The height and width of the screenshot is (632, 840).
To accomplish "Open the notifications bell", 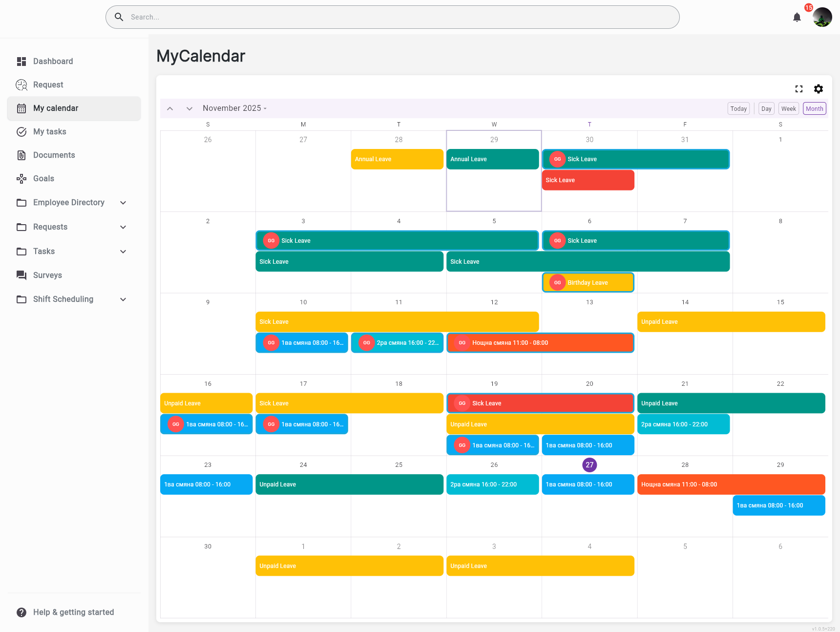I will point(797,18).
